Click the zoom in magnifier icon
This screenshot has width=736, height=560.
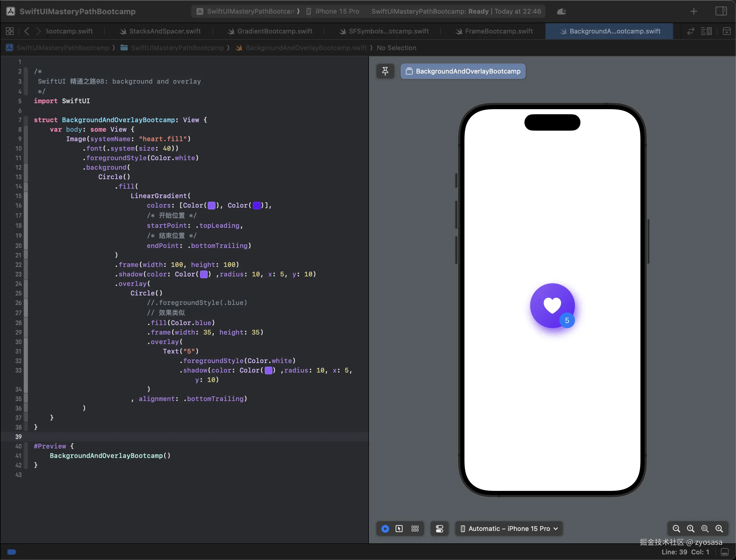719,529
